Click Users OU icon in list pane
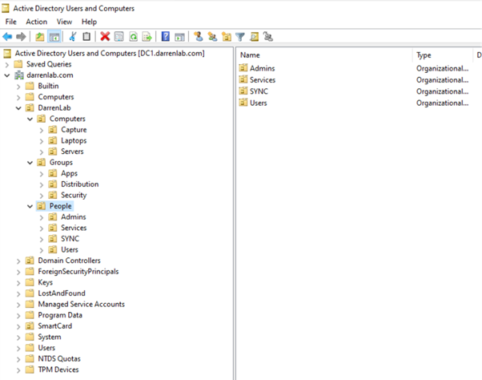 [243, 103]
